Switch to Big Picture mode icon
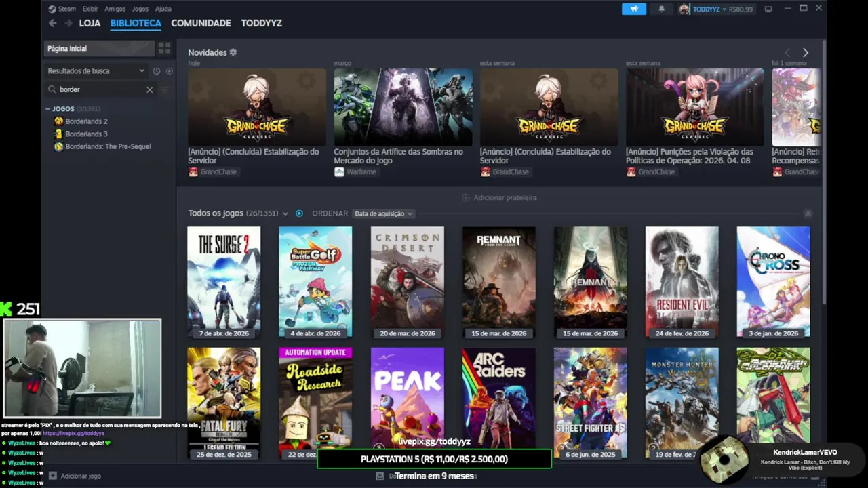 (x=768, y=9)
